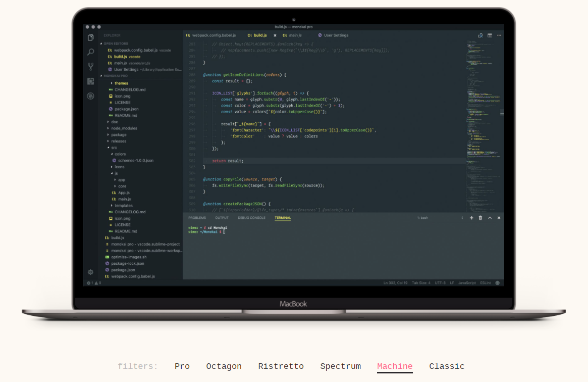
Task: Split the editor using the split icon
Action: (490, 35)
